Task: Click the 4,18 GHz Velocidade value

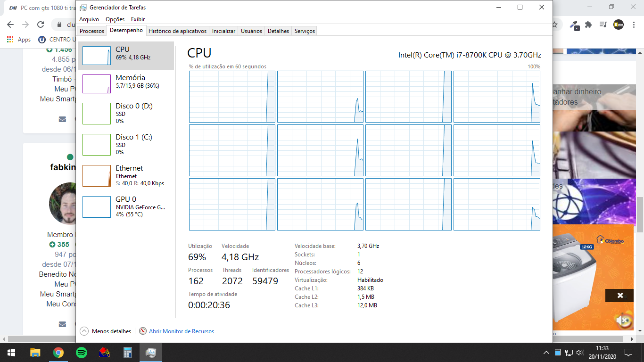Action: [x=240, y=257]
